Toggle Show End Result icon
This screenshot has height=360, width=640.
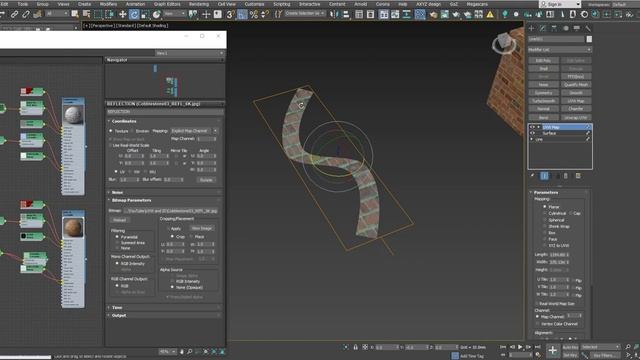[x=544, y=176]
